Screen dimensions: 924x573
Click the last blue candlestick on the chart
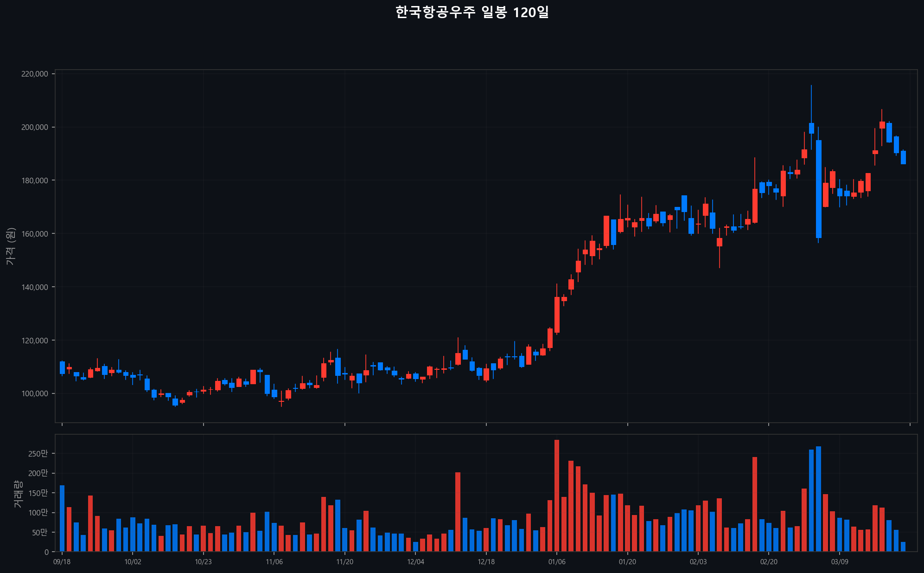click(x=903, y=157)
